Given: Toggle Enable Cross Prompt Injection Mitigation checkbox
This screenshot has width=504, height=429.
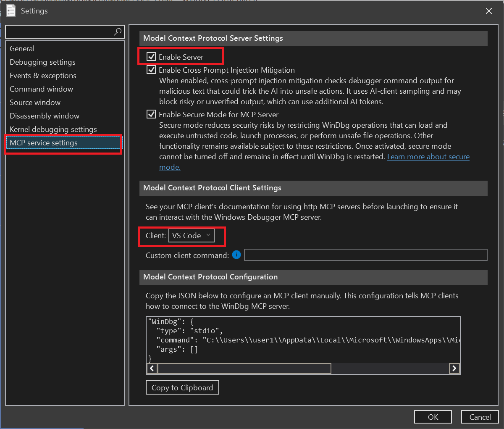Looking at the screenshot, I should pyautogui.click(x=151, y=70).
